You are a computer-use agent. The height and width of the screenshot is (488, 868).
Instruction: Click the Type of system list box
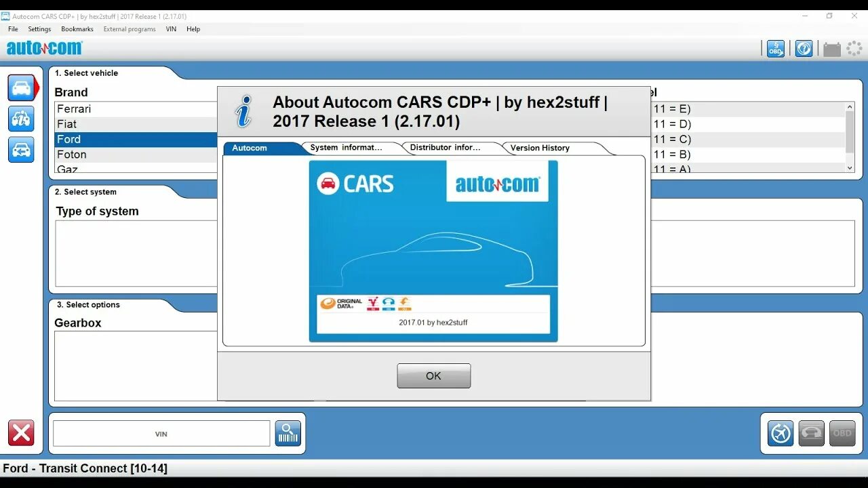coord(136,253)
